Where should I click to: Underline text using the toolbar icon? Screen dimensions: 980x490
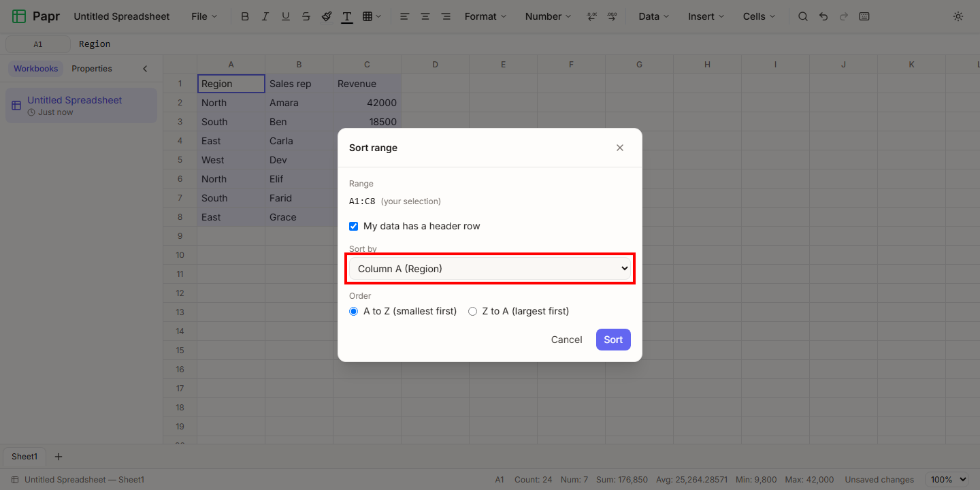point(286,16)
